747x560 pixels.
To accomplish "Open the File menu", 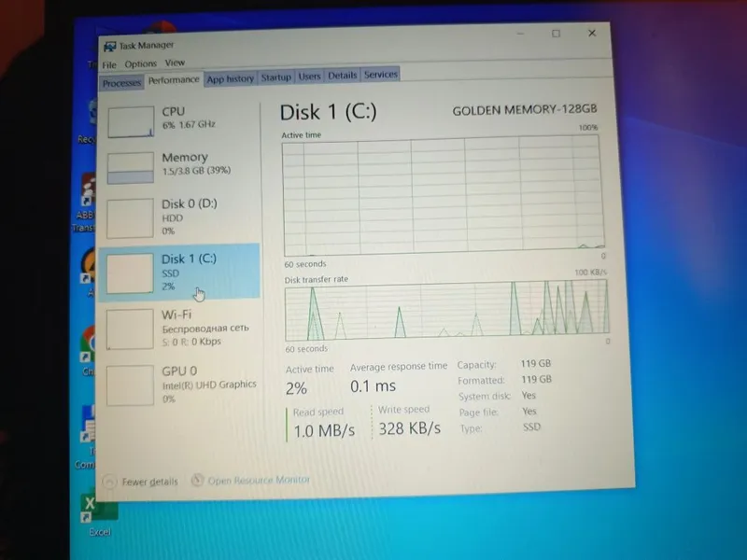I will [109, 64].
